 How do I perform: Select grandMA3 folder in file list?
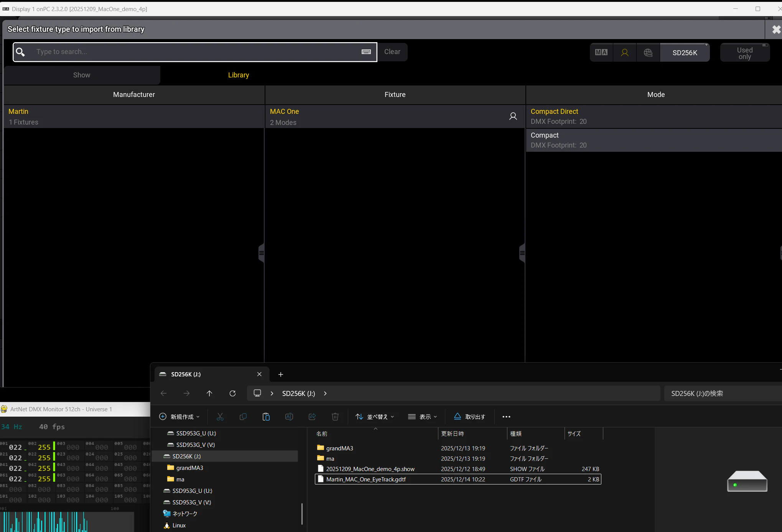coord(458,448)
